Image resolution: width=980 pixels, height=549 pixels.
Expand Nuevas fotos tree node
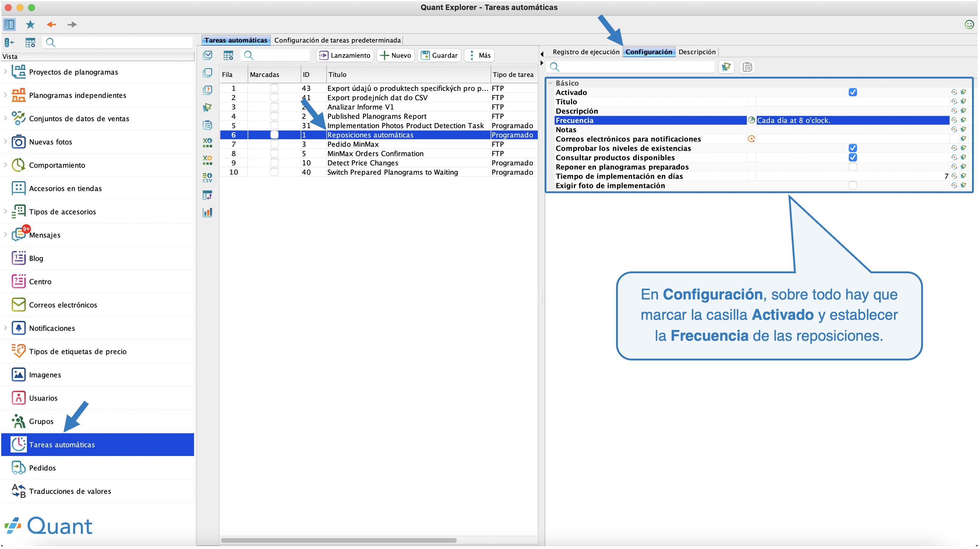click(5, 141)
